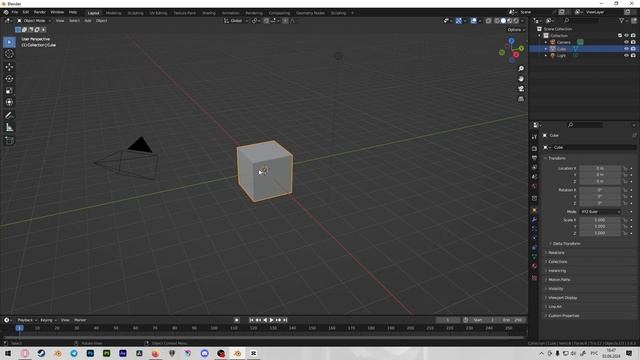Screen dimensions: 640x360
Task: Select the Annotate tool
Action: [x=9, y=116]
